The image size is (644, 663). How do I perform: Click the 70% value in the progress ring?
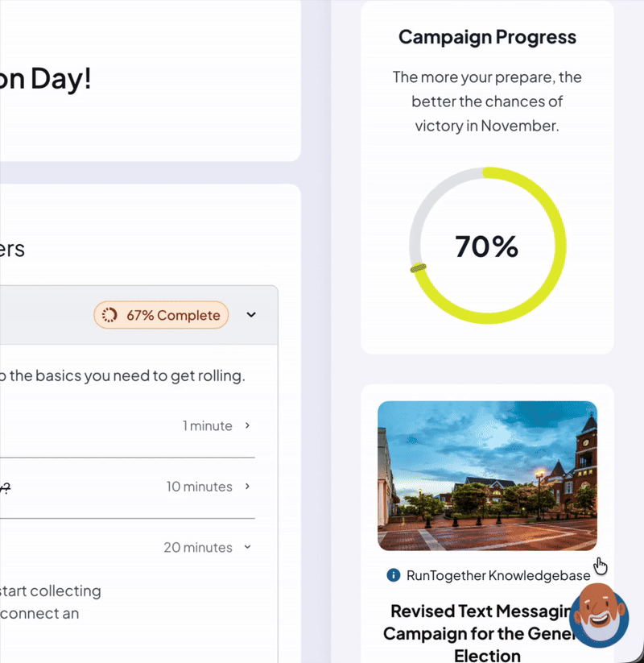[x=487, y=247]
